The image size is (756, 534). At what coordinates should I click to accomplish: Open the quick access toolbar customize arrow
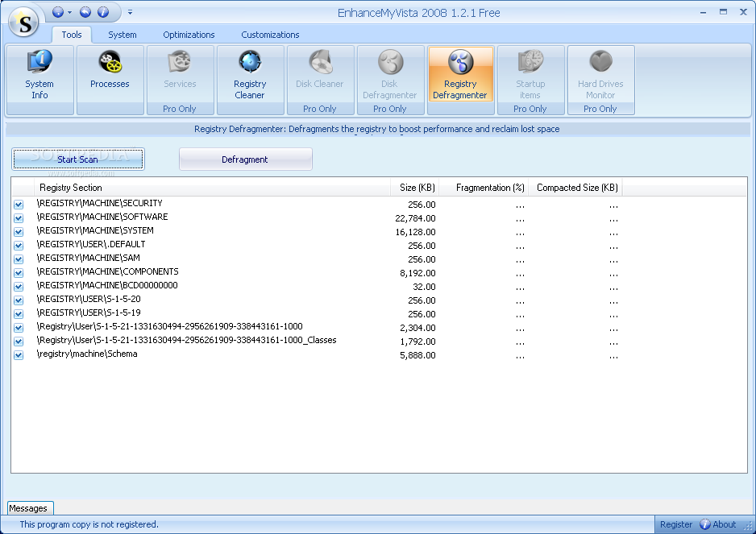pos(131,13)
